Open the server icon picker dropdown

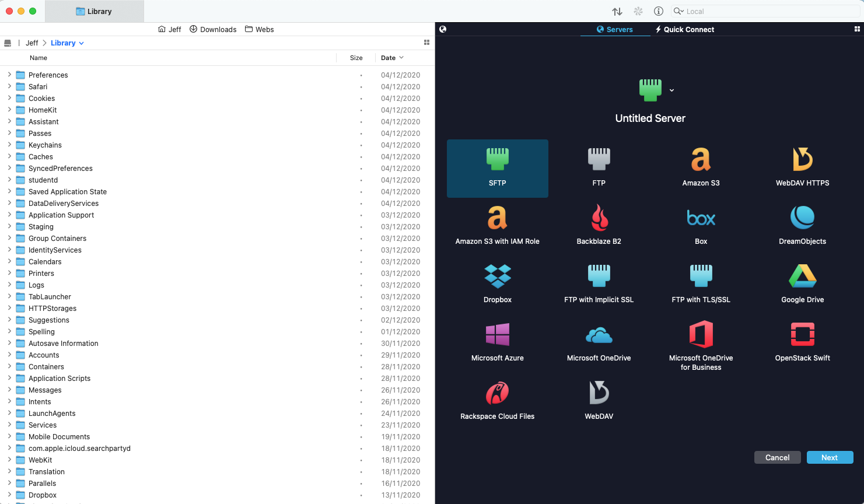coord(671,90)
